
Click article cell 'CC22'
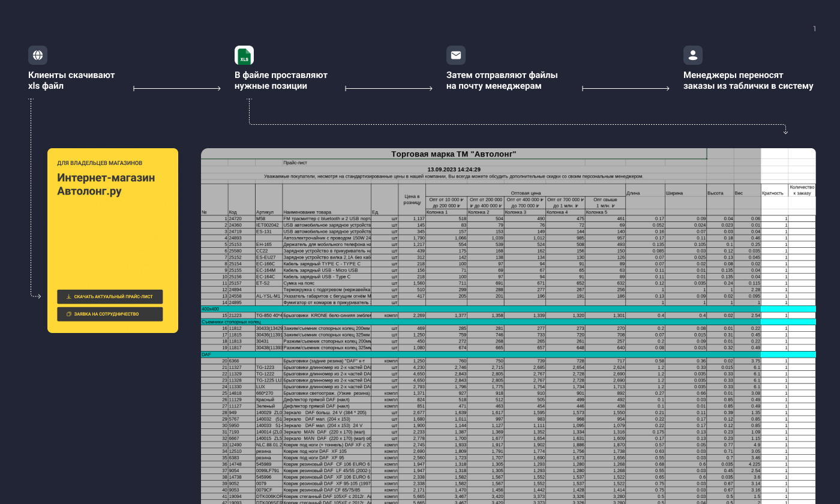(269, 251)
